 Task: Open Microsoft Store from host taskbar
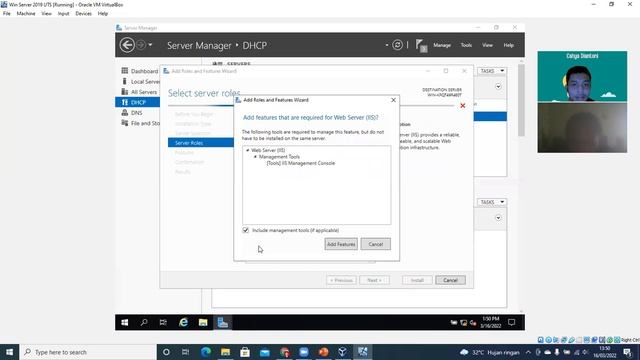245,352
